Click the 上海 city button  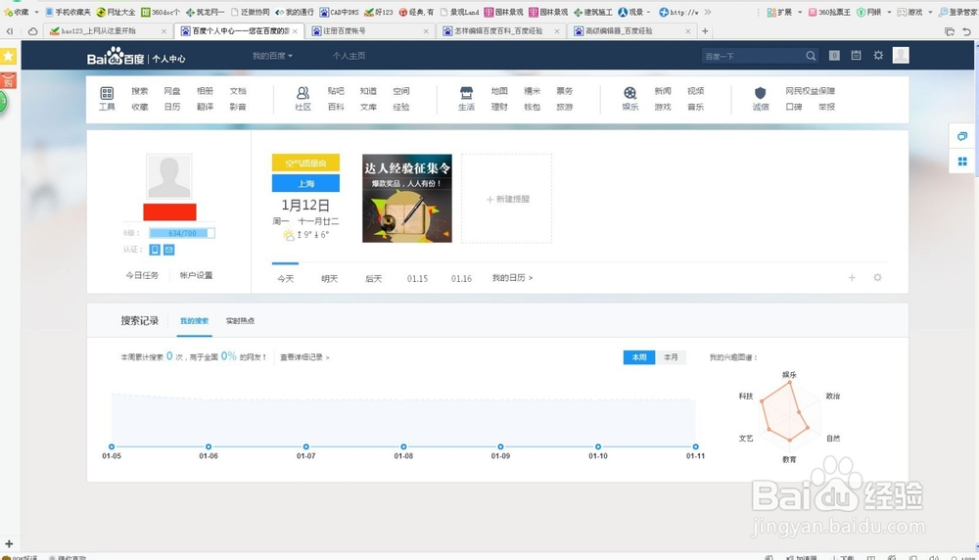click(305, 183)
